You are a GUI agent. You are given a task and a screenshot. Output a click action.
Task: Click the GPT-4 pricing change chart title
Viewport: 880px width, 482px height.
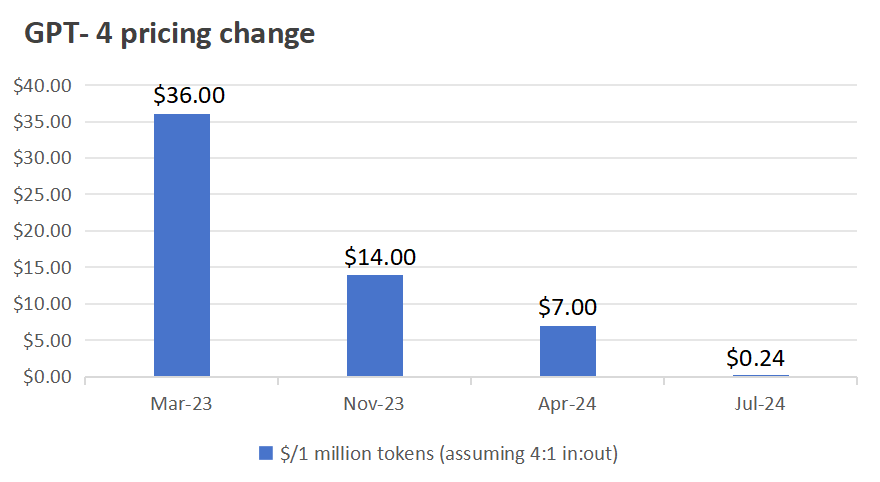(x=169, y=34)
